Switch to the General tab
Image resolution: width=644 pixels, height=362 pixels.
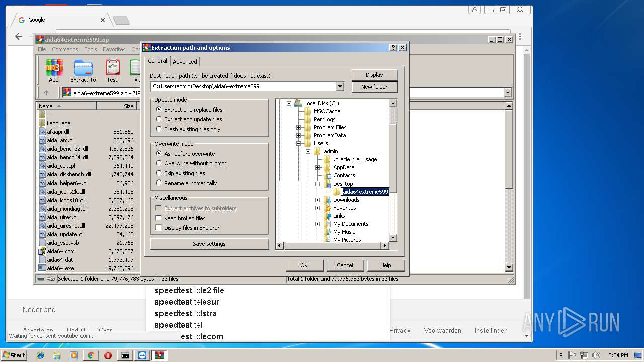(x=157, y=61)
